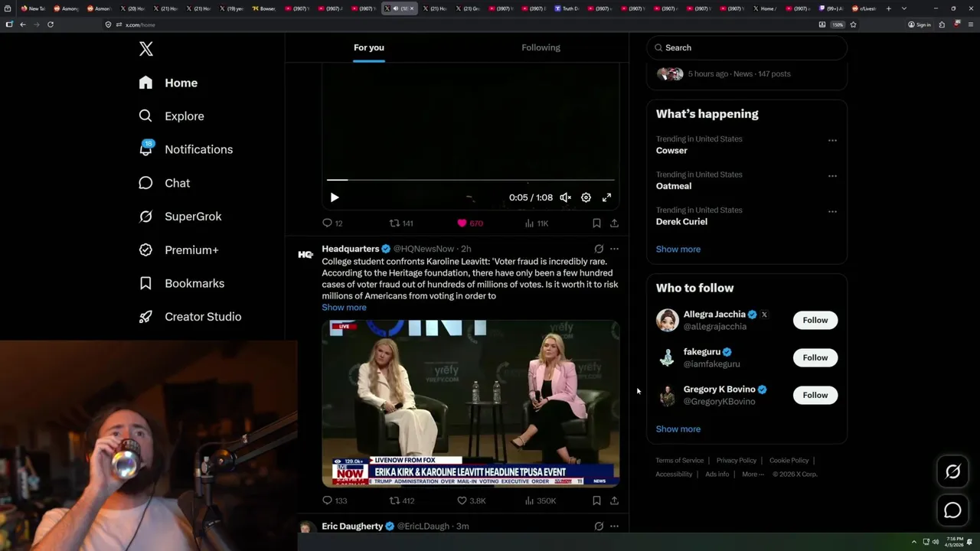Open Privacy Policy link
The height and width of the screenshot is (551, 980).
[736, 461]
